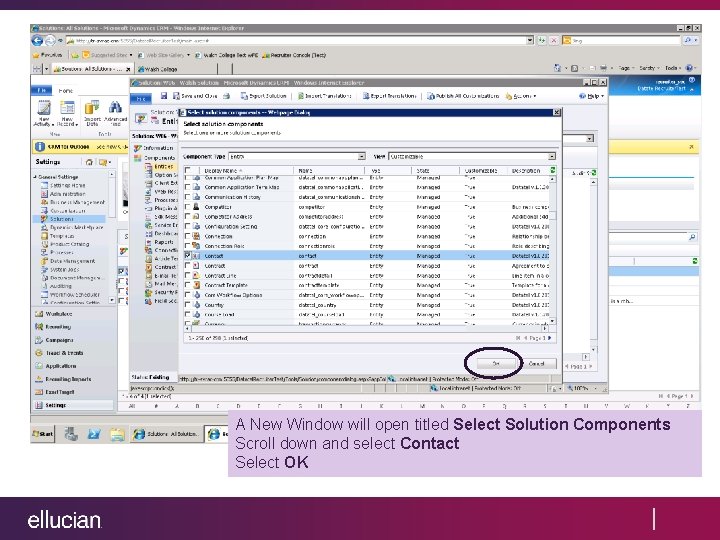
Task: Click the Settings nav scroll down arrow
Action: (112, 300)
